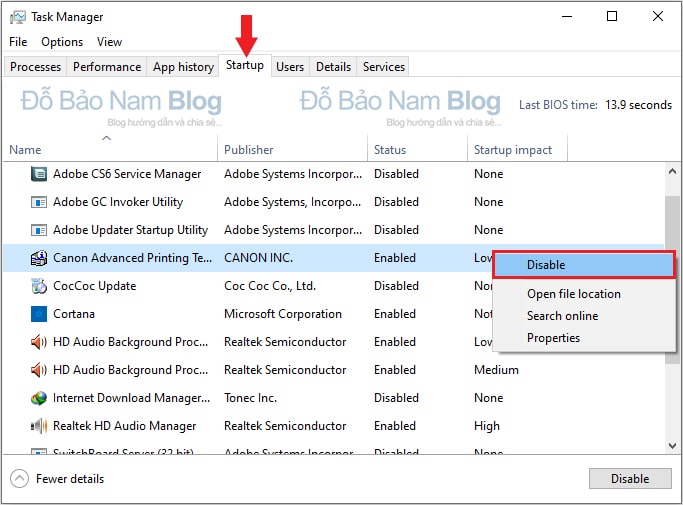Click Disabled status in CocCoc Update row
Image resolution: width=683 pixels, height=505 pixels.
(396, 286)
